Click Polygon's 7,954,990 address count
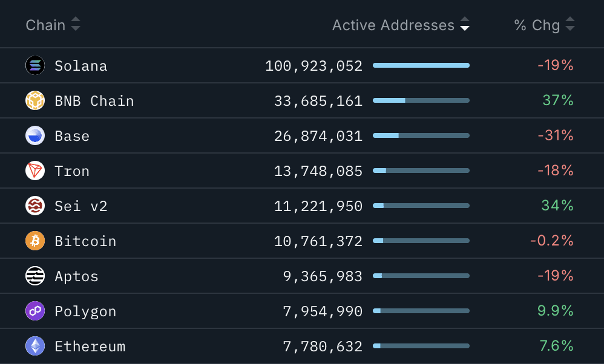 click(x=323, y=311)
